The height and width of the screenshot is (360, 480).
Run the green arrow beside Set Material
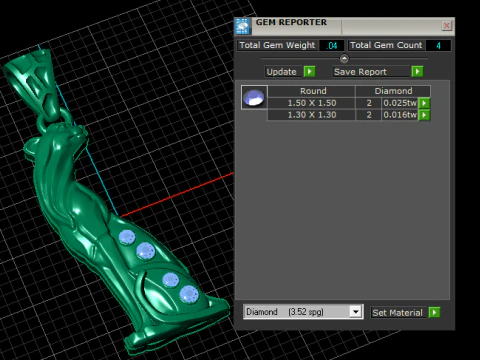tap(434, 312)
